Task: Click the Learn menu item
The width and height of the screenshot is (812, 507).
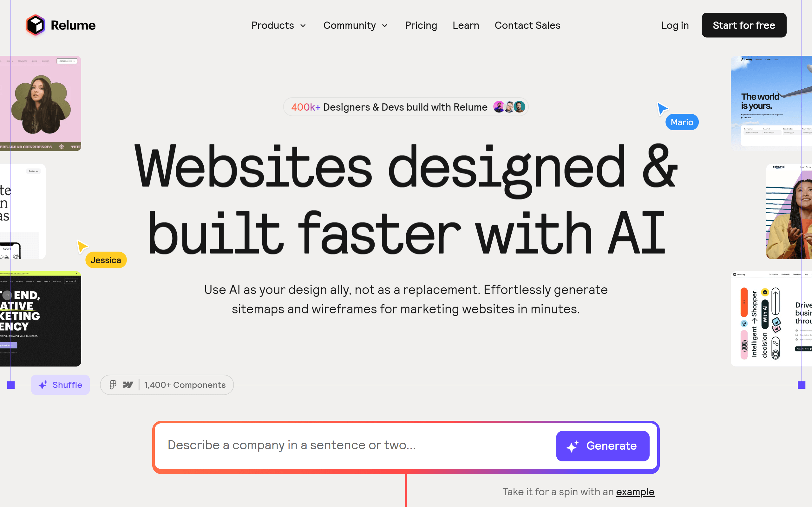Action: click(x=466, y=25)
